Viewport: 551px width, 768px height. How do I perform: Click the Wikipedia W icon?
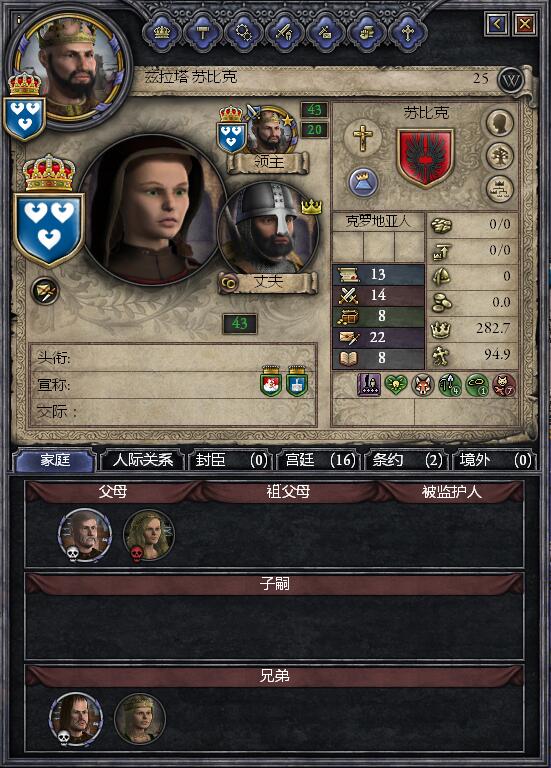click(x=510, y=80)
